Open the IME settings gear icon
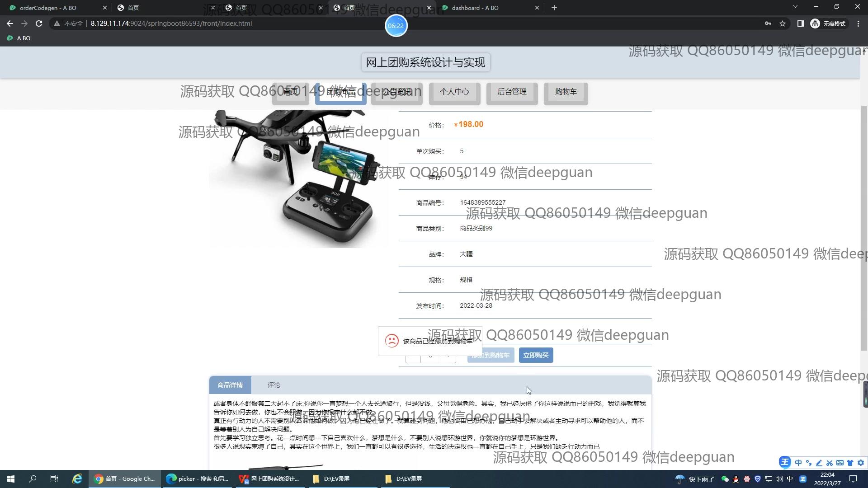Image resolution: width=868 pixels, height=488 pixels. point(861,463)
